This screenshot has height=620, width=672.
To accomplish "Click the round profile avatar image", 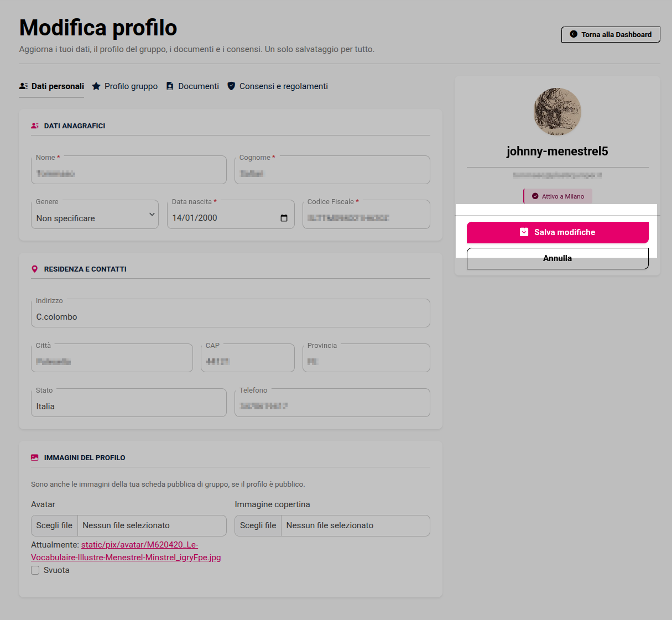I will click(558, 112).
